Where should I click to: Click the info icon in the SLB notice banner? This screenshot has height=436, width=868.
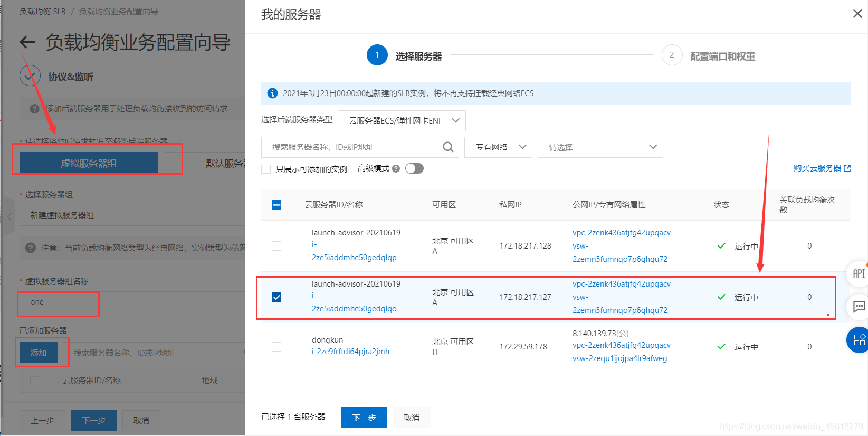coord(272,93)
